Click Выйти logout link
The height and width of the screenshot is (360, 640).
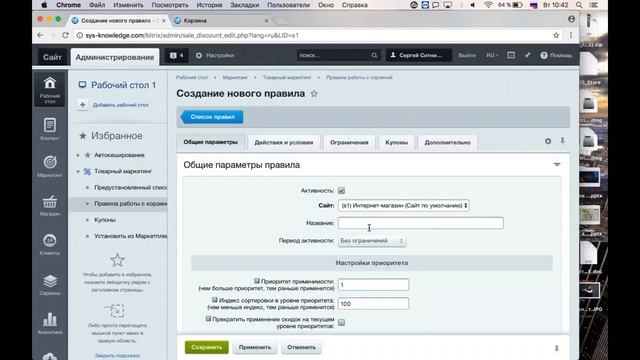point(467,55)
